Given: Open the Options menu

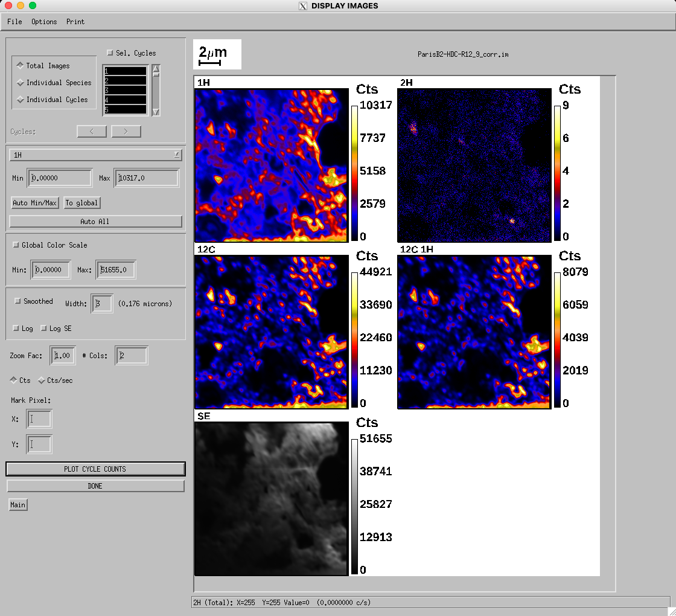Looking at the screenshot, I should click(44, 22).
